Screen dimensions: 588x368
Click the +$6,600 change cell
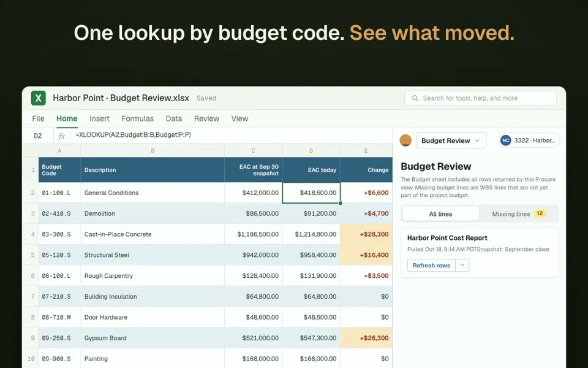click(366, 193)
